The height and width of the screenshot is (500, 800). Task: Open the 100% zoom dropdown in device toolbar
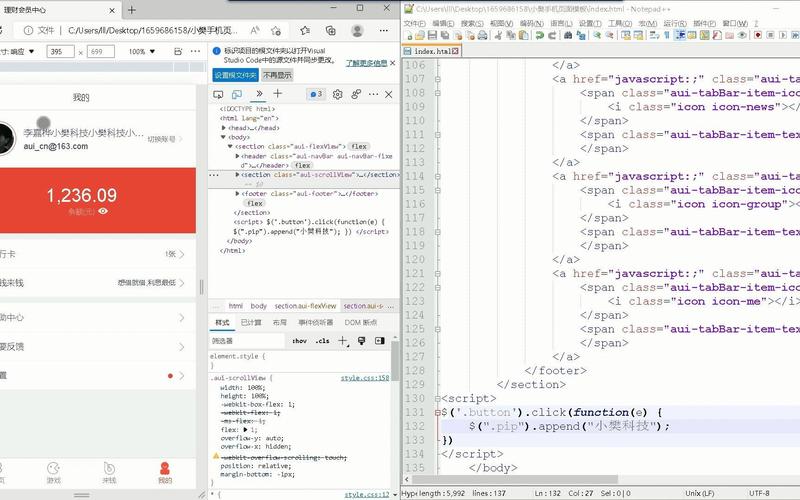pyautogui.click(x=142, y=52)
